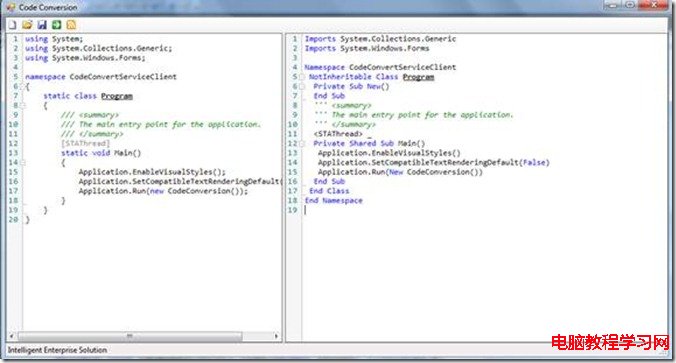
Task: Click 'Namespace CodeConvertServiceClient' in VB pane
Action: pos(380,67)
